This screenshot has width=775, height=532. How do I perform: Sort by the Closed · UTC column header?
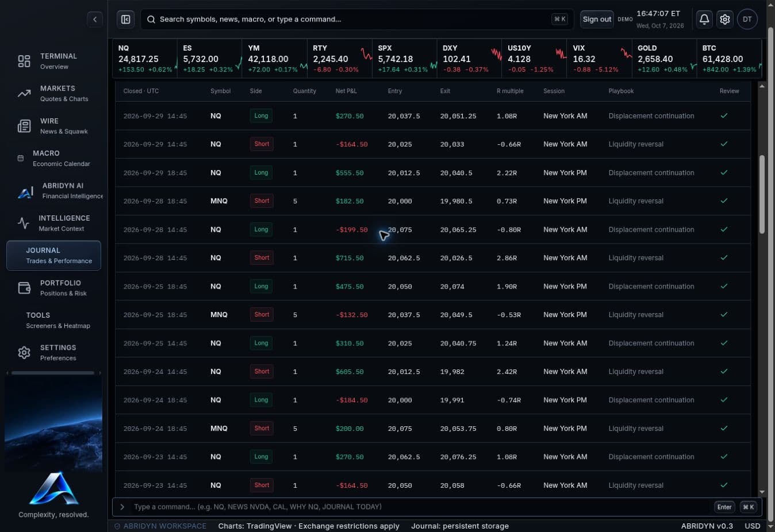(141, 91)
